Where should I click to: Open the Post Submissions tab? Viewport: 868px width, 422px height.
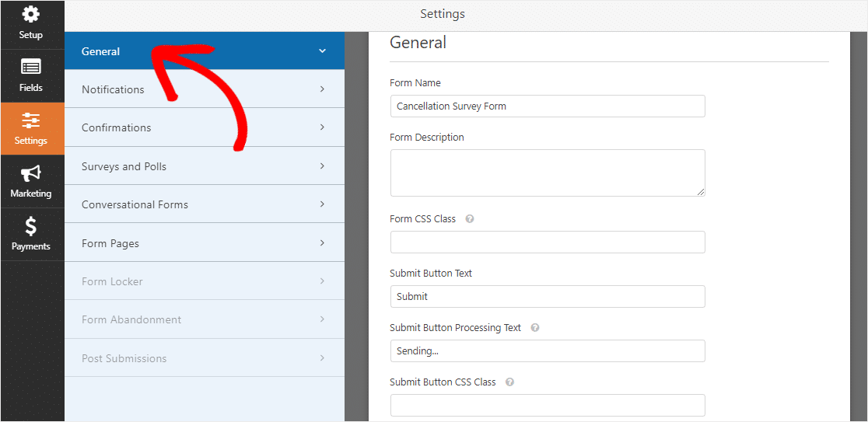click(205, 357)
